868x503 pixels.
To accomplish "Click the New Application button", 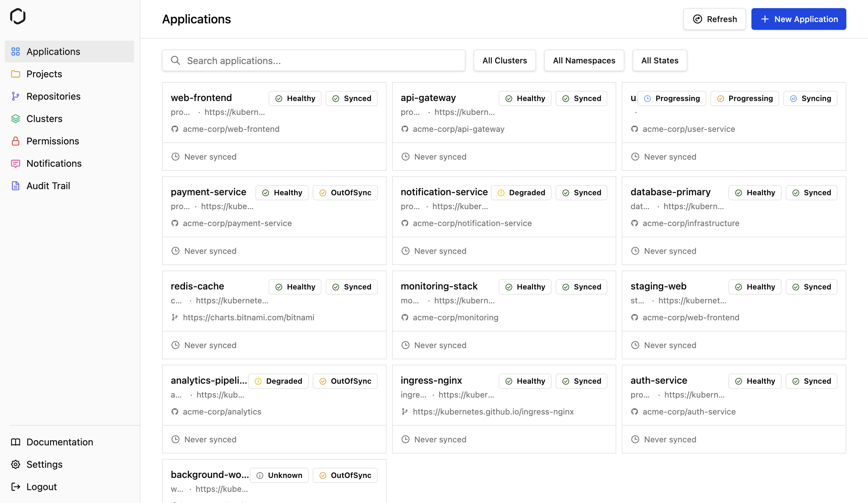I will pos(799,19).
